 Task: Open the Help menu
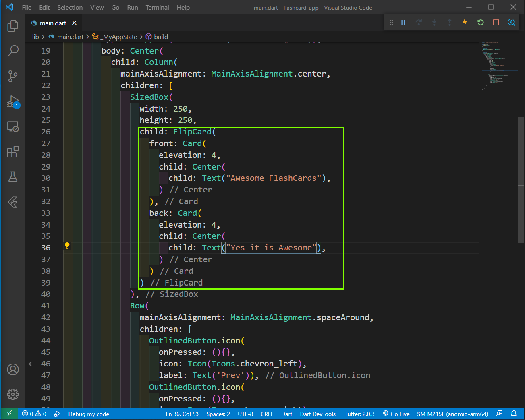tap(183, 7)
